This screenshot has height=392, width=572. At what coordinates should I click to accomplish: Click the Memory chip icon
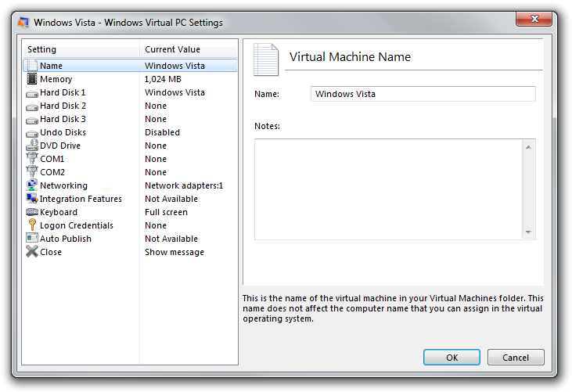tap(32, 79)
